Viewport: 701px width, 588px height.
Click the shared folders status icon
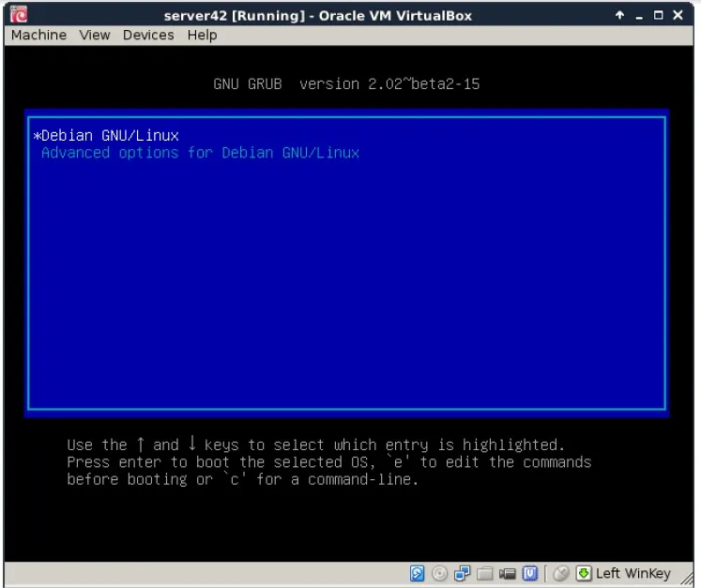click(x=484, y=573)
